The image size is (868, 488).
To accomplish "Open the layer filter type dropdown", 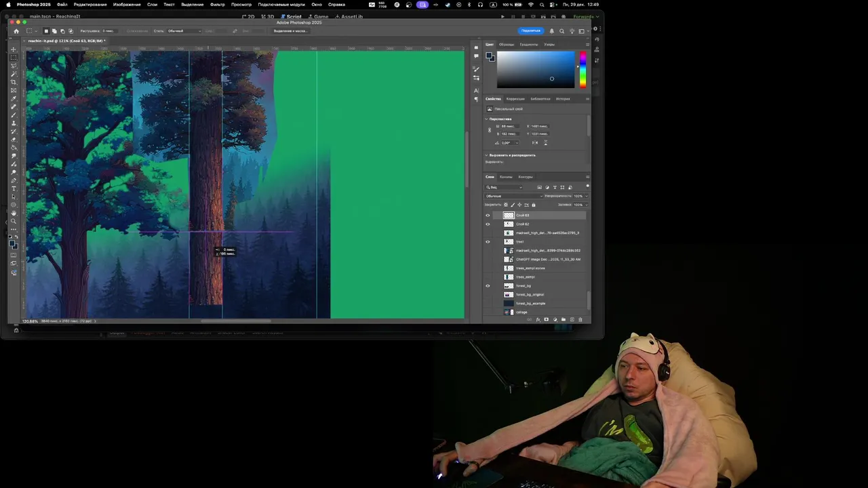I will [505, 187].
